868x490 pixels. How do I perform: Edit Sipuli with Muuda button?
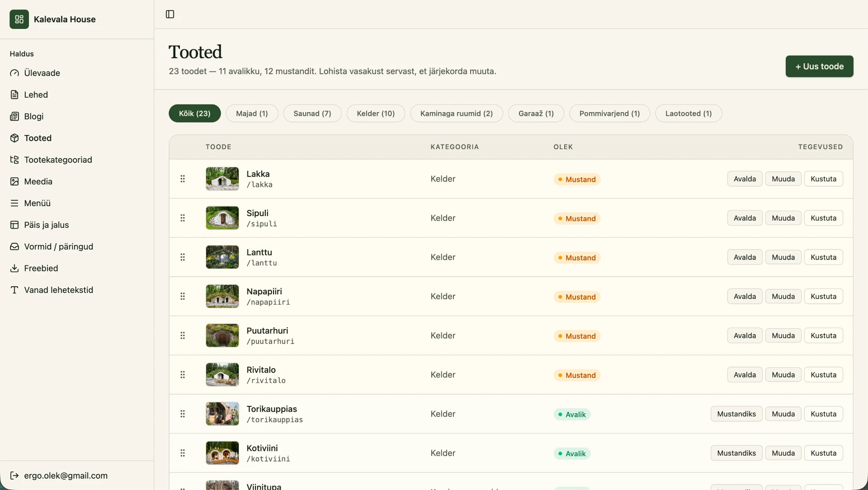(x=783, y=218)
